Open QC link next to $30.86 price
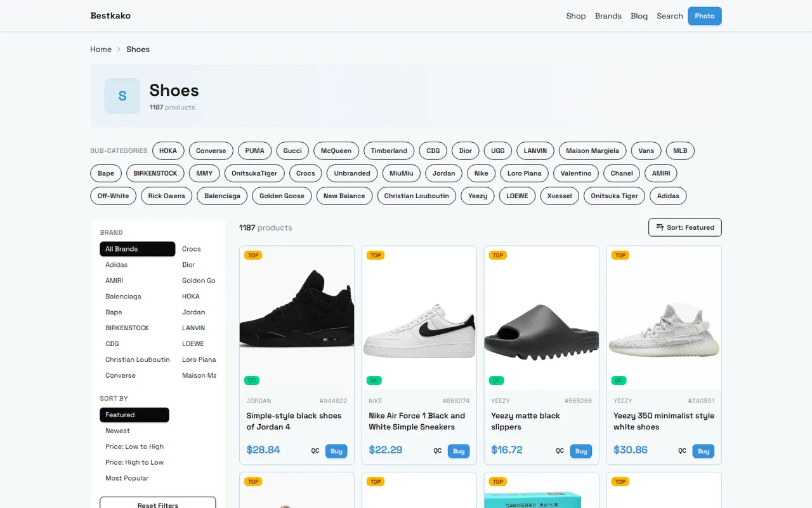 pyautogui.click(x=682, y=451)
